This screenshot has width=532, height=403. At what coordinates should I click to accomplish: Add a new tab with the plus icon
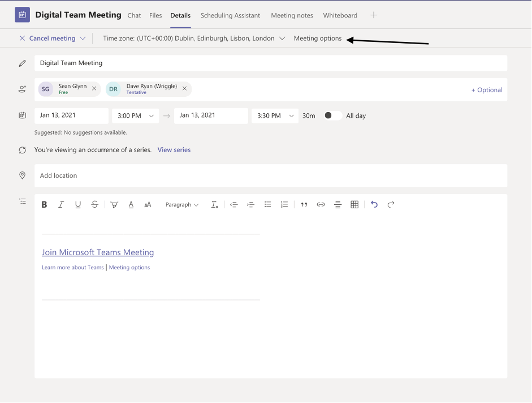point(374,15)
